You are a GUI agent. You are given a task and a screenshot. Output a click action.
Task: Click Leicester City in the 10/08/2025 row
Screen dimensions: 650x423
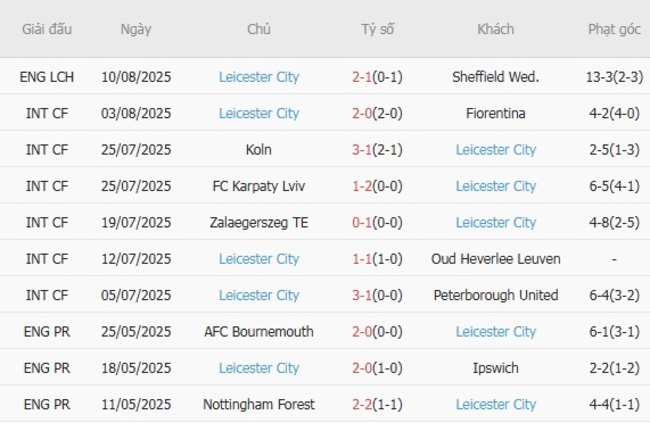tap(259, 77)
